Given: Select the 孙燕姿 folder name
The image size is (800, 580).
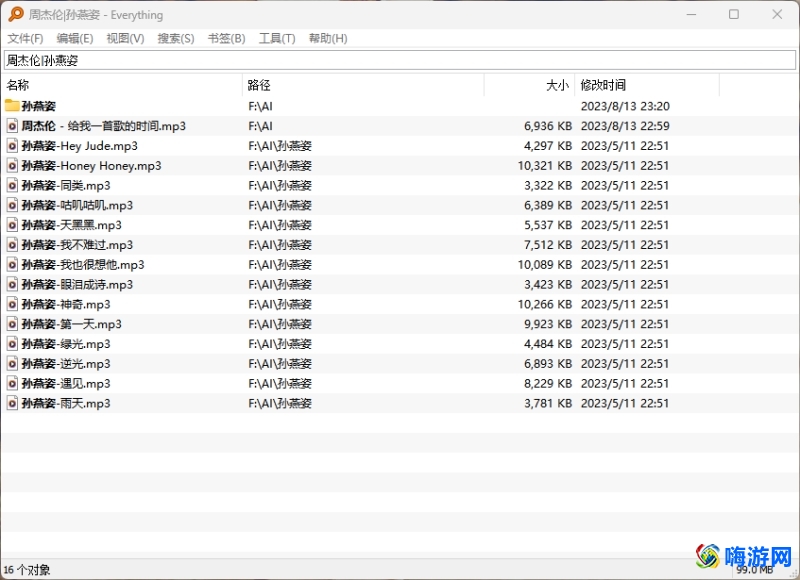Looking at the screenshot, I should pos(38,106).
